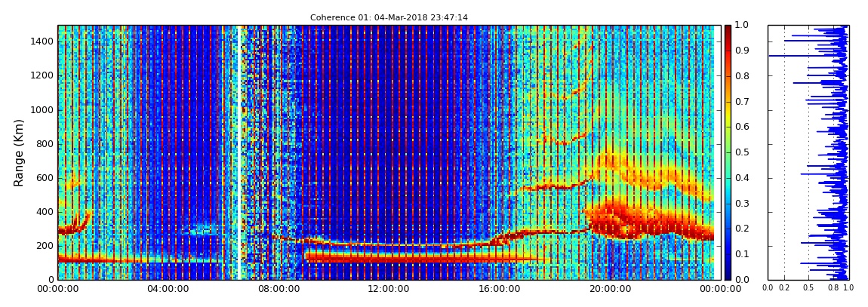Click the 0.2 tick under the profile plot
Viewport: 868px width, 307px height.
[784, 289]
